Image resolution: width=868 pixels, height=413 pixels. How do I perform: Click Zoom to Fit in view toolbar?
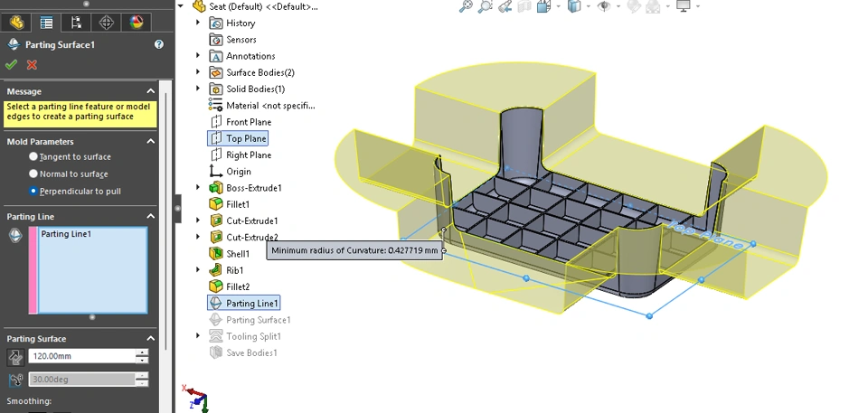click(467, 6)
